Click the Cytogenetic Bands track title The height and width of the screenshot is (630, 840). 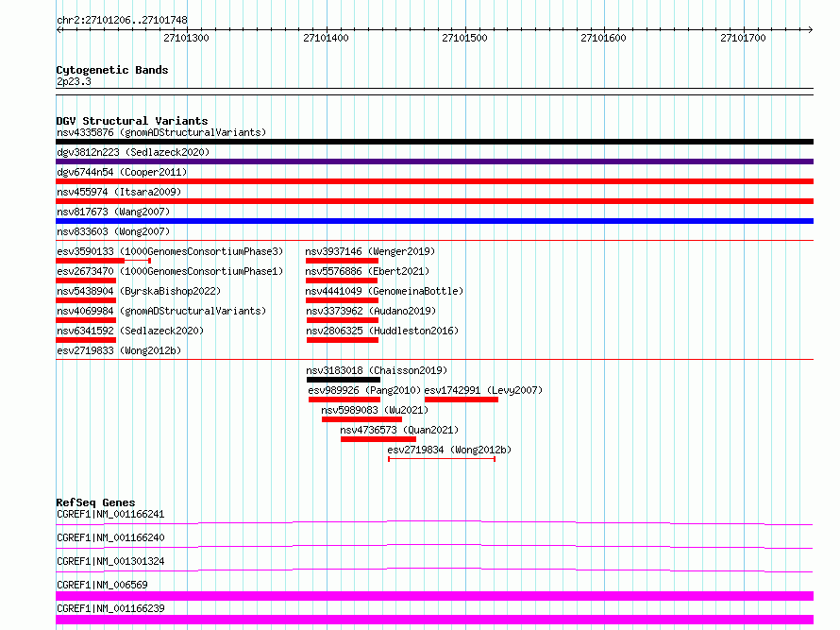click(112, 70)
